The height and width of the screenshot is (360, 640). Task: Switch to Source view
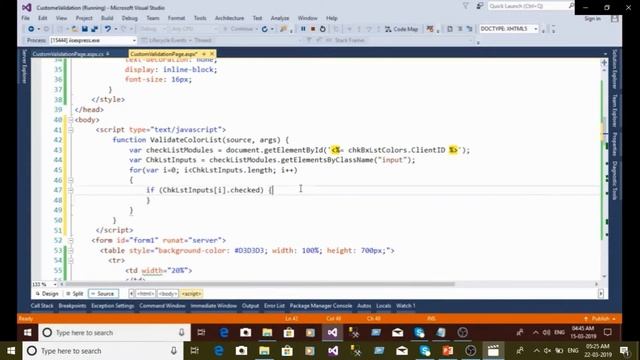[x=103, y=293]
